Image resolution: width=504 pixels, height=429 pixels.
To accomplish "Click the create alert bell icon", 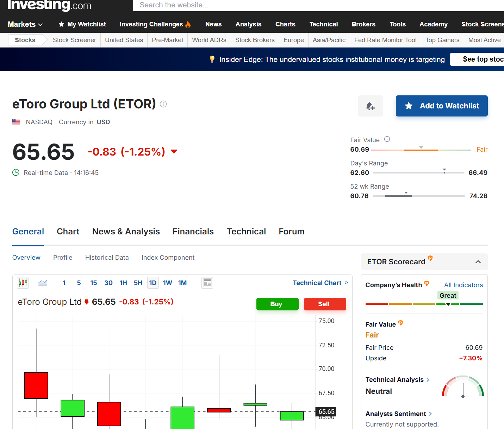I will (x=370, y=106).
